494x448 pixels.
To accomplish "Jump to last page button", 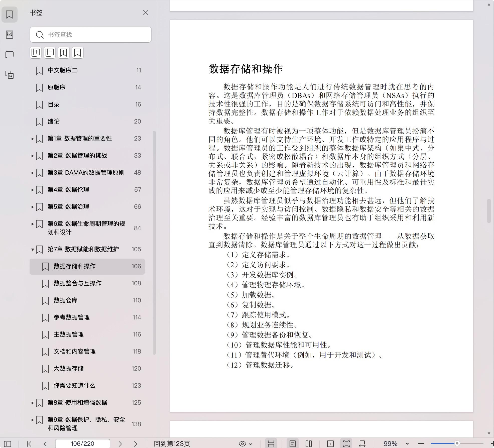I will tap(136, 444).
